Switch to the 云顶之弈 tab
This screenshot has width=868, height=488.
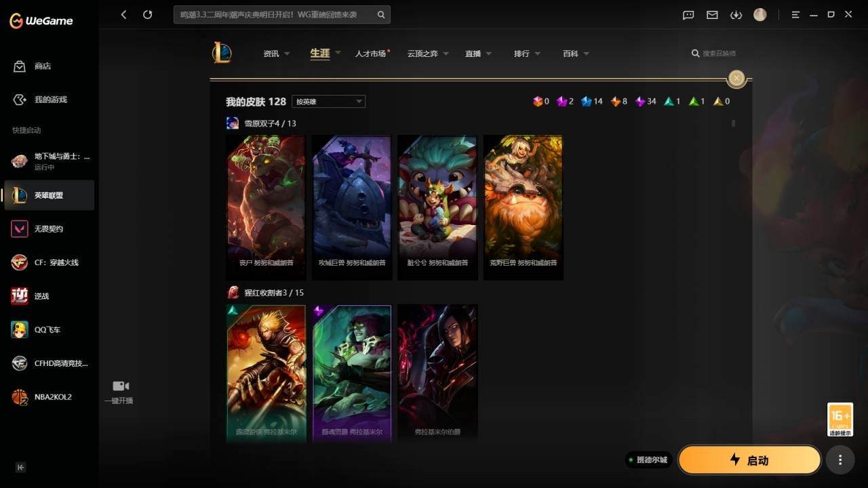click(x=422, y=54)
